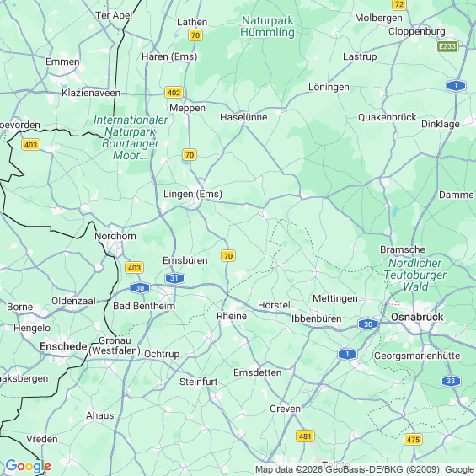Click the Lingen (Ems) town label
476x476 pixels.
pyautogui.click(x=193, y=194)
